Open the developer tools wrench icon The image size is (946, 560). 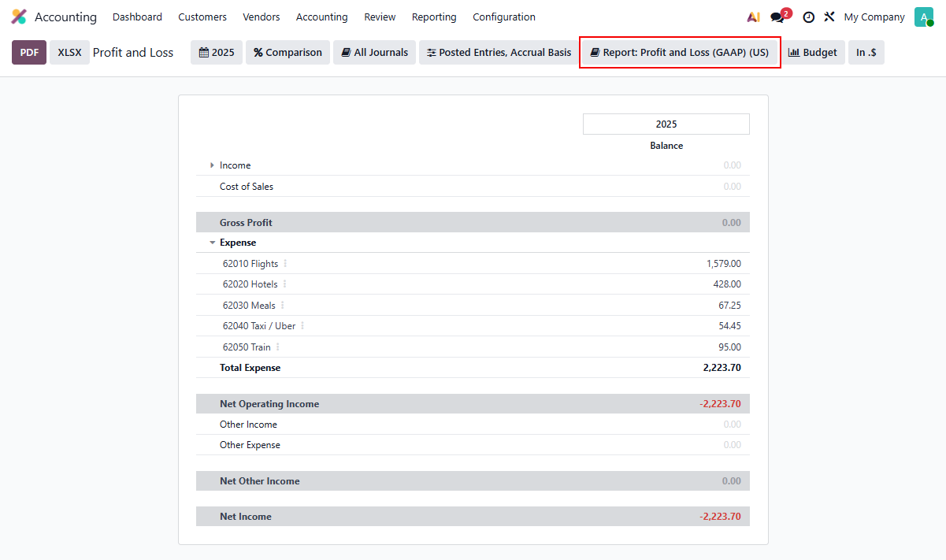[829, 17]
